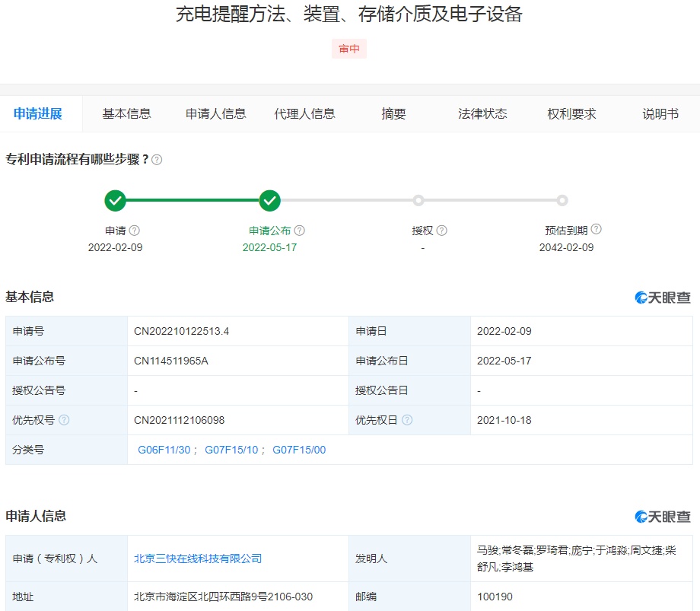Click address 北京市海淀区北四环西路9号2106-030
Viewport: 700px width, 611px height.
tap(223, 597)
